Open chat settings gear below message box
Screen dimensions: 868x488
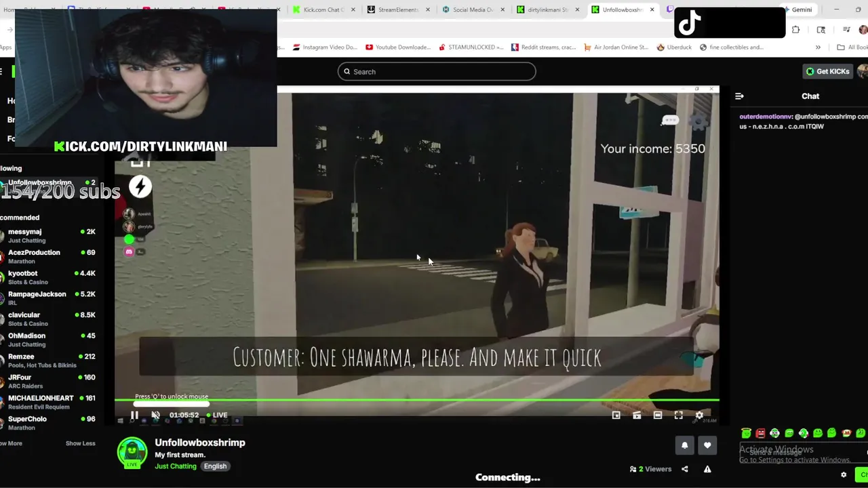(x=844, y=474)
